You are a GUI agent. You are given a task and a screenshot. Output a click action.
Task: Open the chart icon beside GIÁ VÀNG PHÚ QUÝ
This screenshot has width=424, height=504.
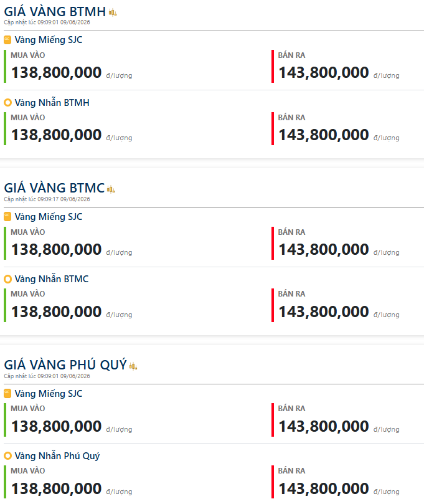133,366
